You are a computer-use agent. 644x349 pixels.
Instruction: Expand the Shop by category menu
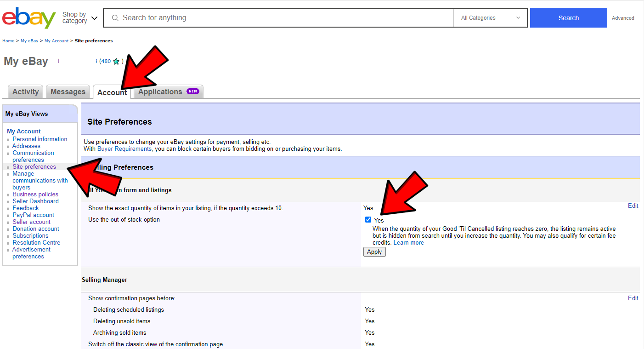(80, 18)
